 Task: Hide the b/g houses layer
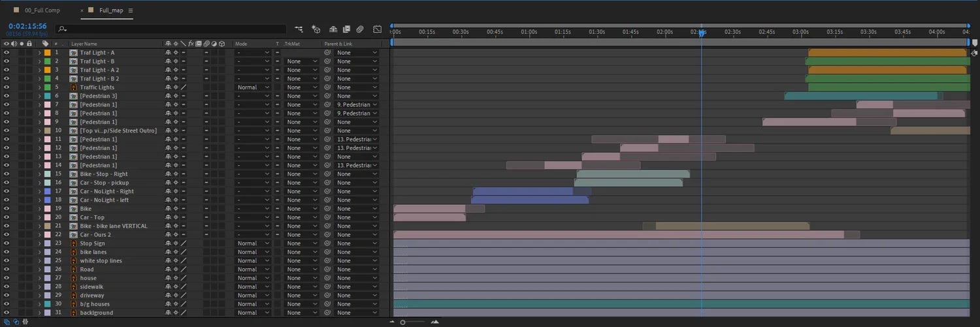point(7,304)
